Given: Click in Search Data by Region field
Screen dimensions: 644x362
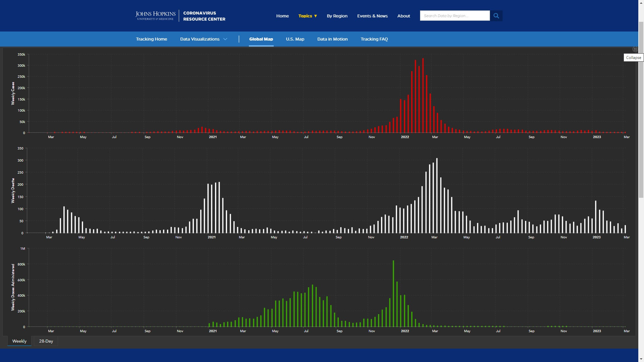Looking at the screenshot, I should (x=454, y=16).
